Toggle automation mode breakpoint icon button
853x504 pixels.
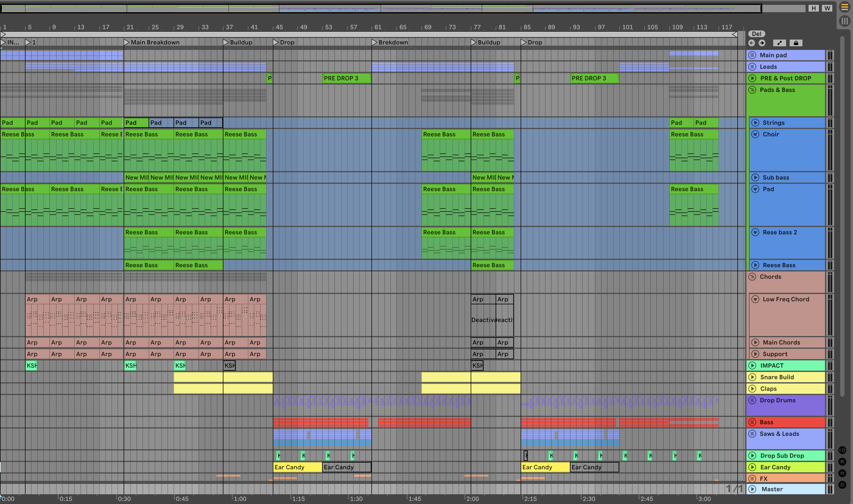[x=779, y=43]
